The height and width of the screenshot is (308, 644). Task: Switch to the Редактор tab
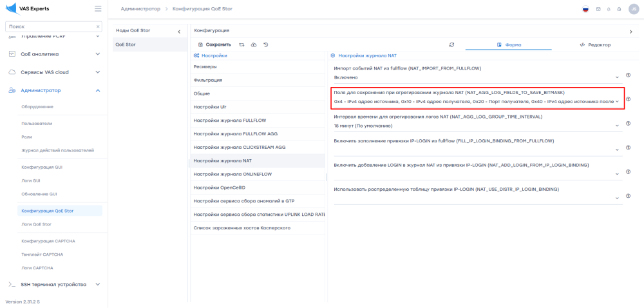pos(595,44)
